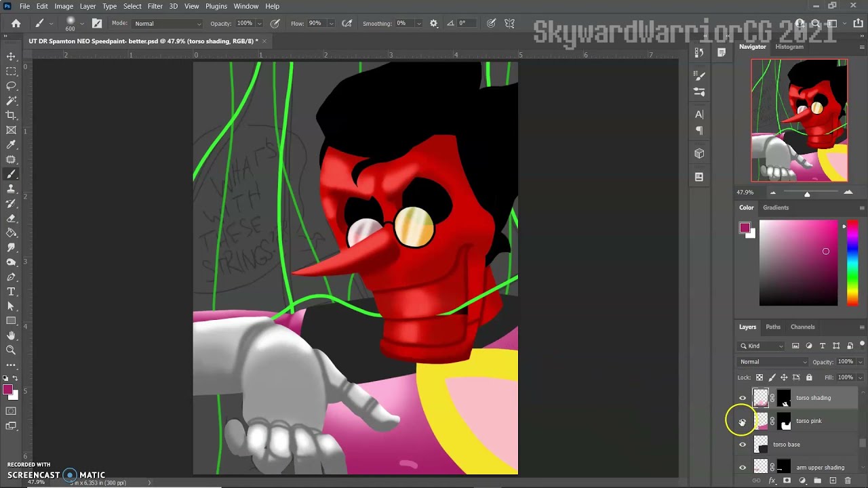Select the Dodge tool
Viewport: 868px width, 488px height.
click(11, 262)
